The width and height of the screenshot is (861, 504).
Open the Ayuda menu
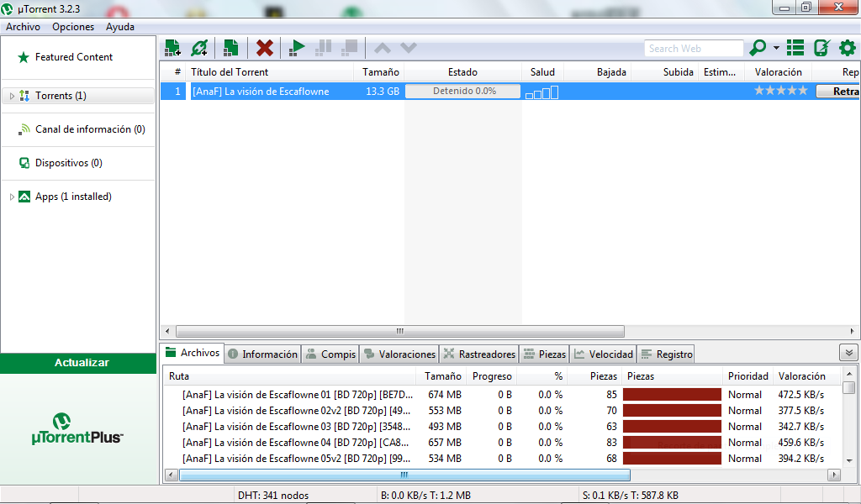120,27
